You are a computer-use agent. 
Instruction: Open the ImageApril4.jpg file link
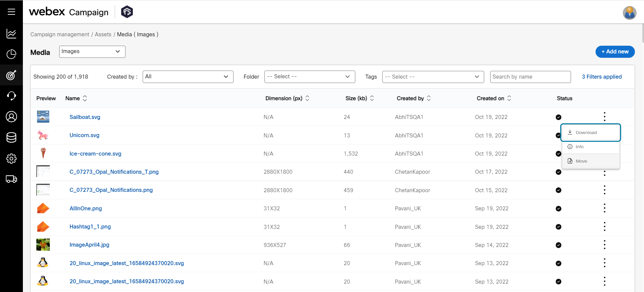tap(89, 245)
